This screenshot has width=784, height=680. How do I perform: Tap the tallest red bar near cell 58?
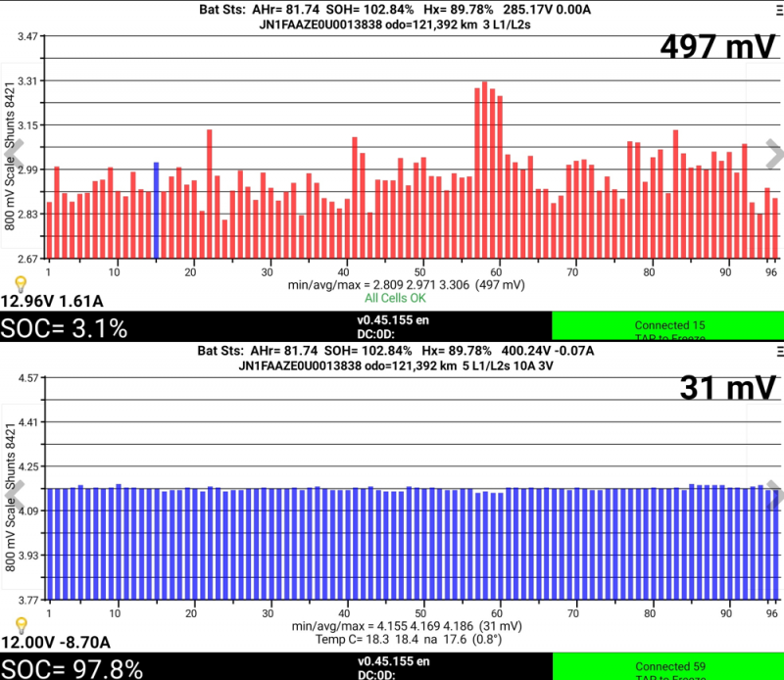(484, 170)
